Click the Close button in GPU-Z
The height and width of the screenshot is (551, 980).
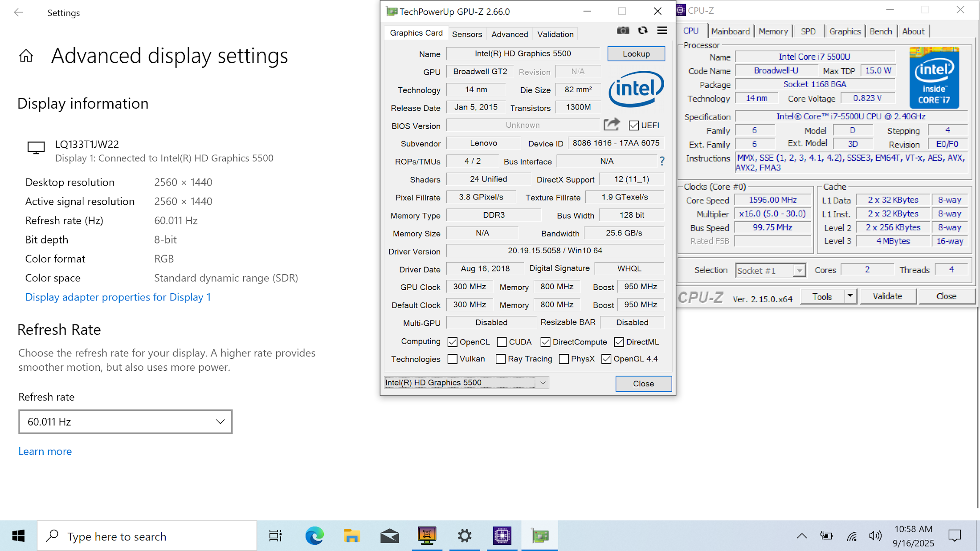click(x=643, y=383)
